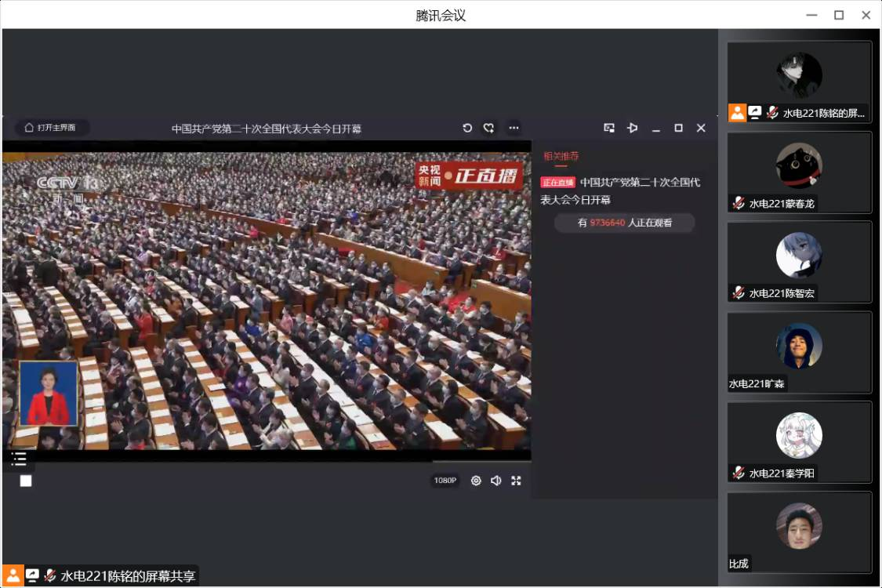Image resolution: width=882 pixels, height=588 pixels.
Task: Click orange host icon on 陈铭 participant tile
Action: pos(737,113)
